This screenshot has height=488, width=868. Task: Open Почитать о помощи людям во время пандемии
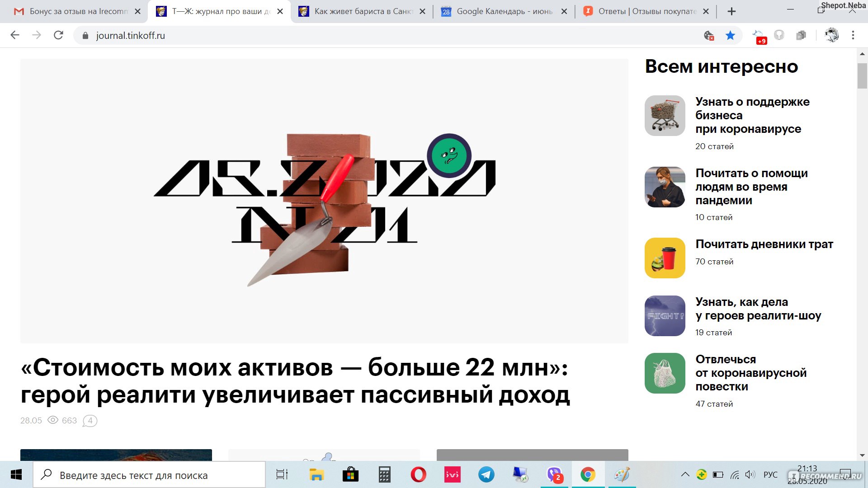751,187
